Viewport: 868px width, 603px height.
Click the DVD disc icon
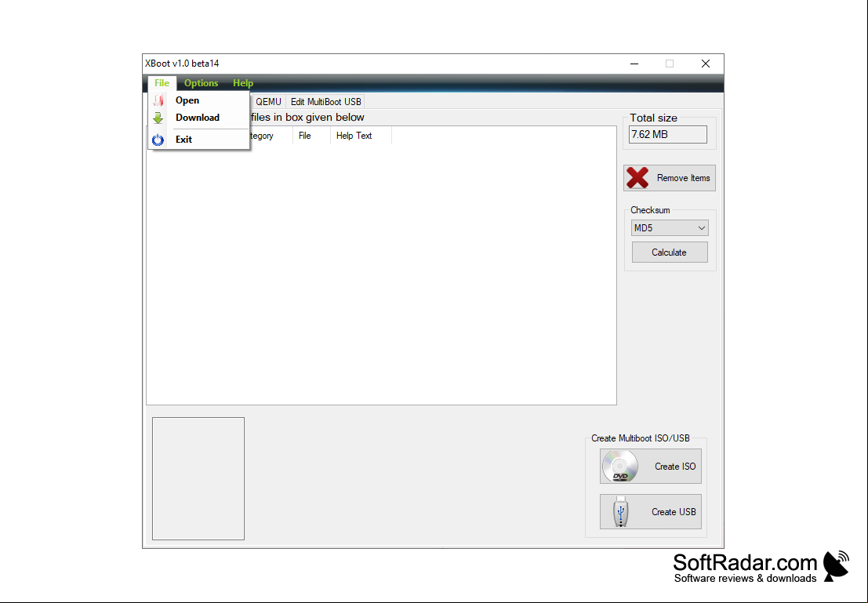click(620, 467)
